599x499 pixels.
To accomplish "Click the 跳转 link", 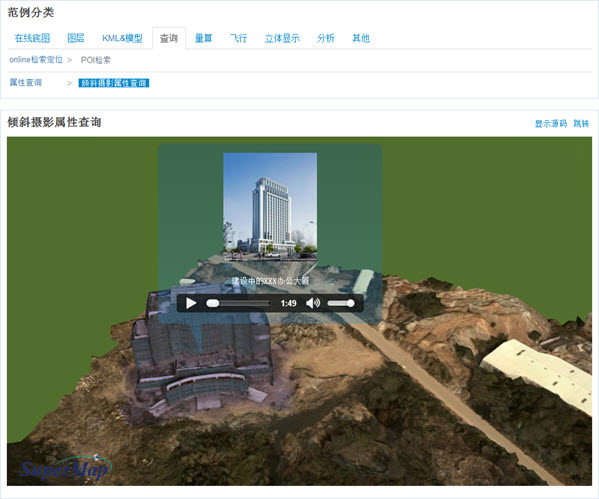I will point(581,123).
